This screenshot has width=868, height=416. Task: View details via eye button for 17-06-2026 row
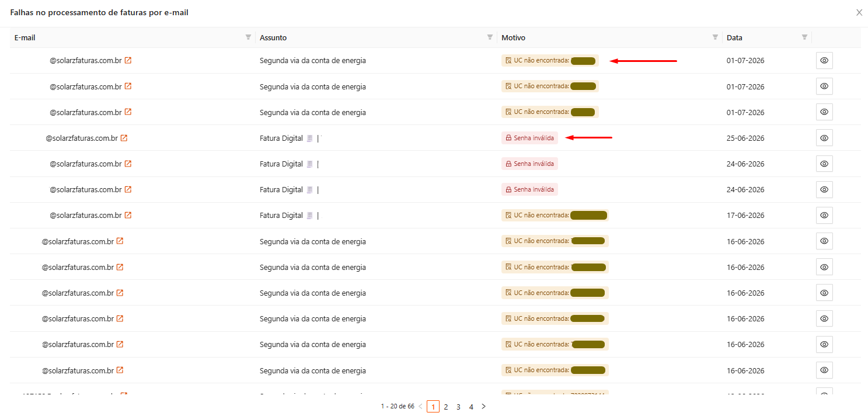pyautogui.click(x=824, y=215)
